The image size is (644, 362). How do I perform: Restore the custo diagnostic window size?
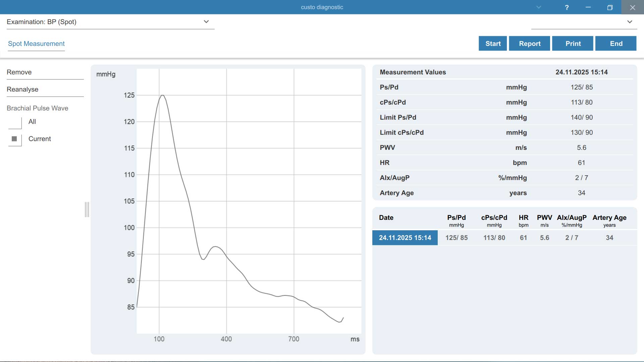tap(610, 7)
